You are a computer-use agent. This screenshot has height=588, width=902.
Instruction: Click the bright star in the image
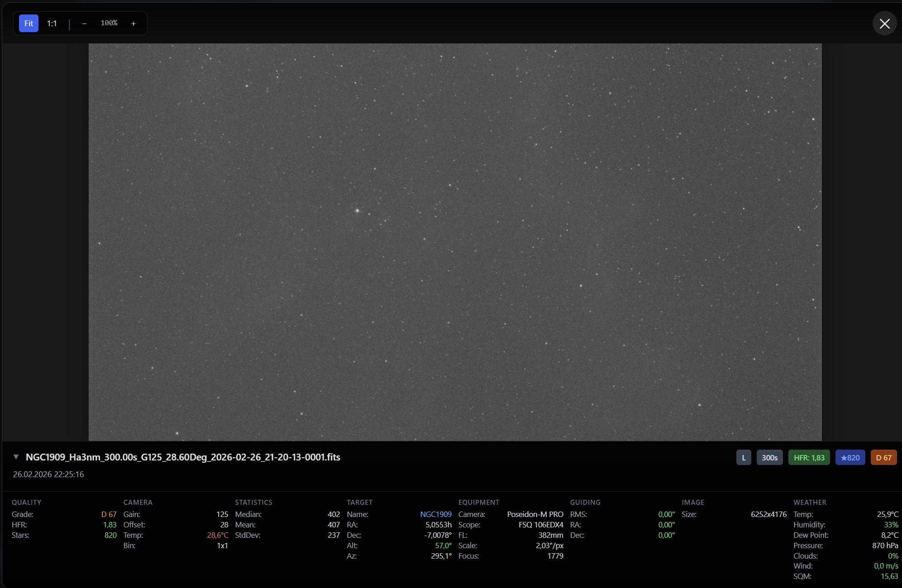357,210
